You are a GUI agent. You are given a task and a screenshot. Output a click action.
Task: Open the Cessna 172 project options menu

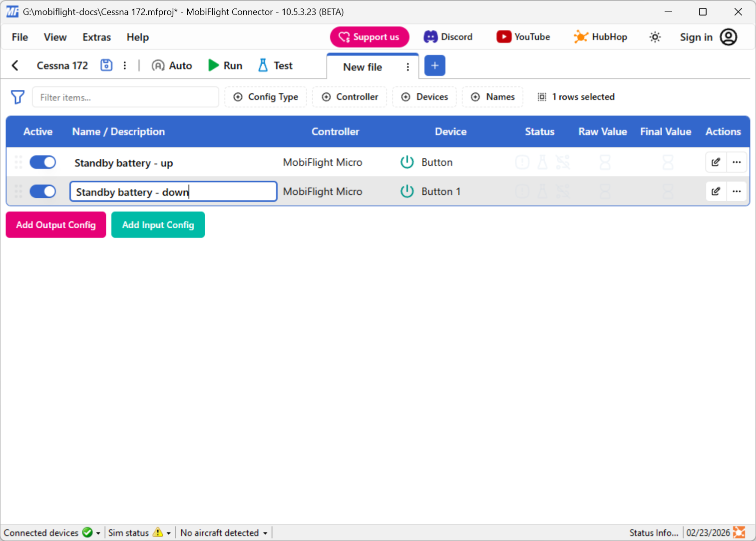pyautogui.click(x=124, y=65)
